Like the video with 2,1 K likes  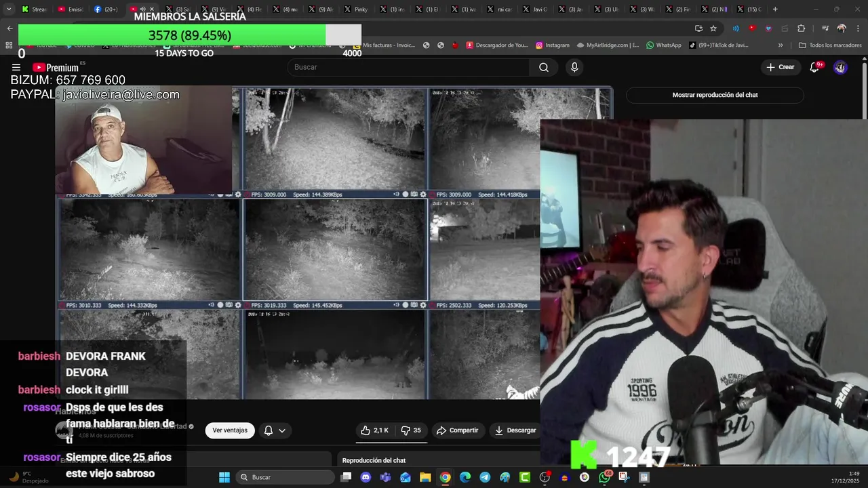click(x=374, y=430)
